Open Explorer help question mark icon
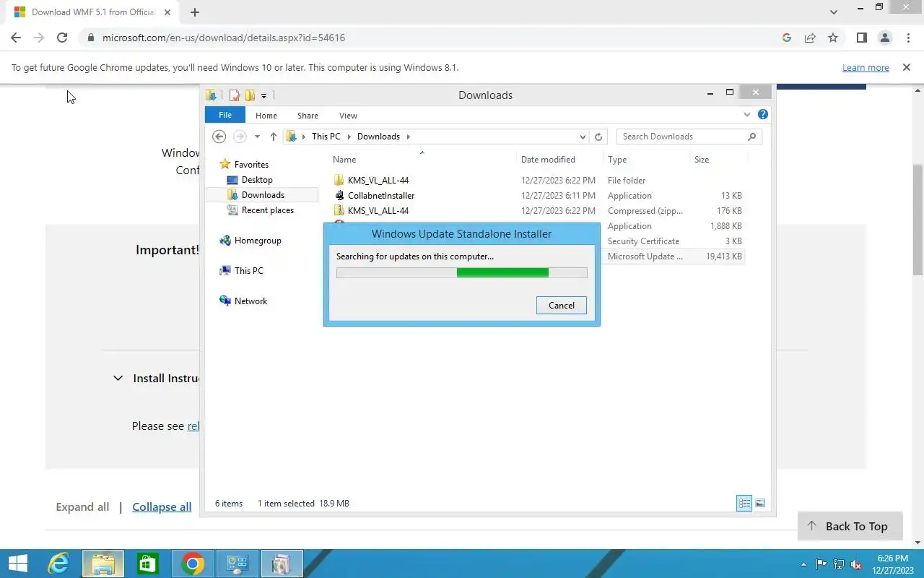Image resolution: width=924 pixels, height=578 pixels. tap(763, 114)
